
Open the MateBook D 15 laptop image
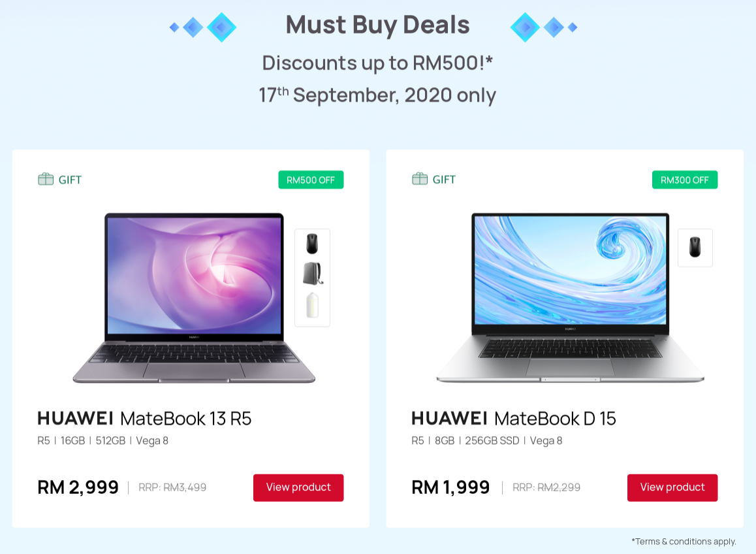(x=570, y=297)
